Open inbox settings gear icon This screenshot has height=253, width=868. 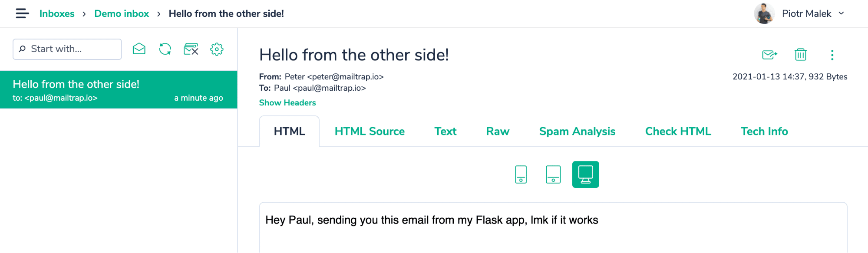click(217, 49)
